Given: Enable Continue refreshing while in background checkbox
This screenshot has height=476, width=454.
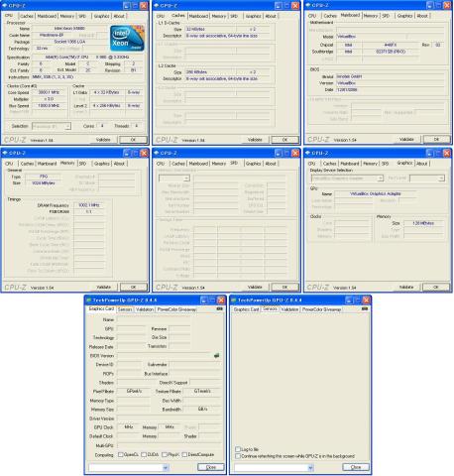Looking at the screenshot, I should (x=237, y=456).
